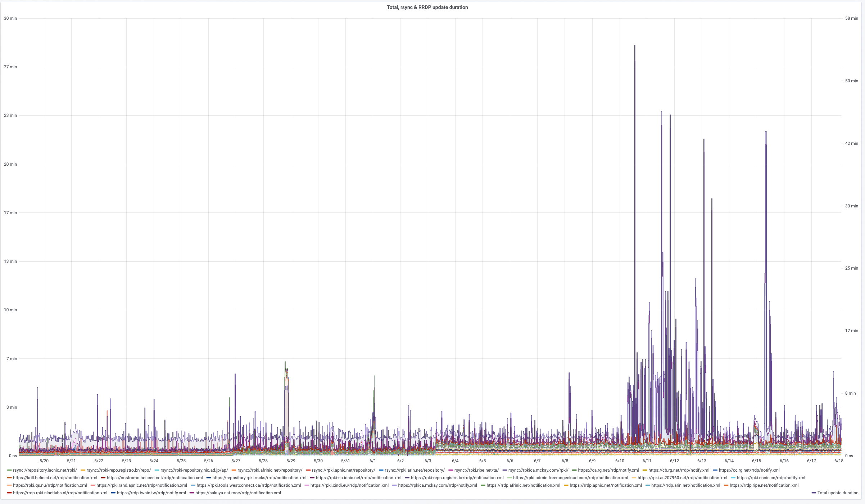
Task: Show only rsync://rpkica.mckay.com/rpki/ series
Action: (538, 470)
